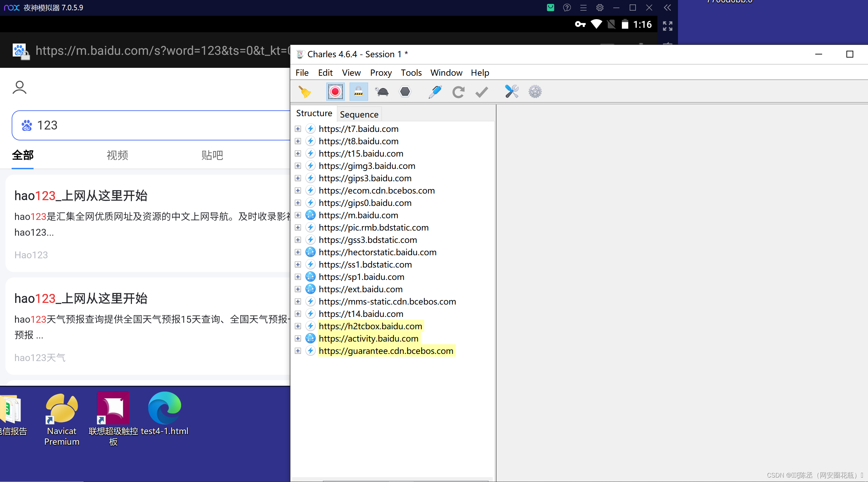Select https://ss1.bdstatic.com host row
Screen dimensions: 868x482
(365, 264)
